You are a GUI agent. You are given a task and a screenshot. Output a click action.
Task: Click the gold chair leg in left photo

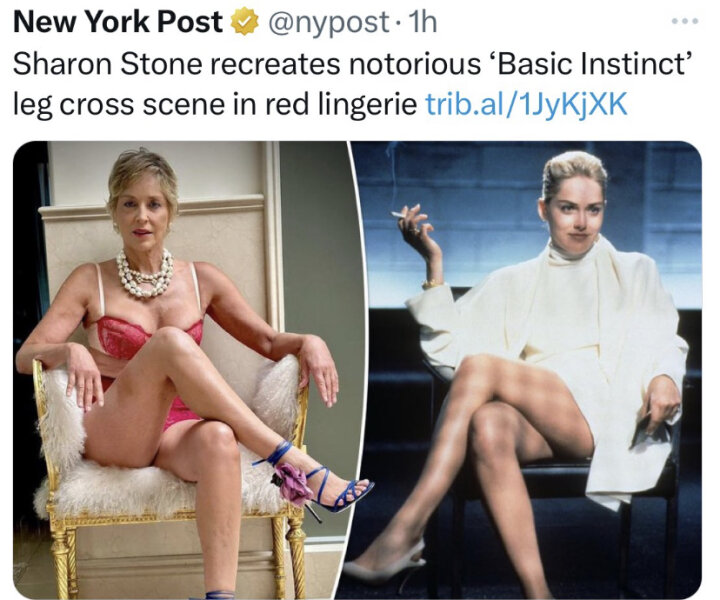tap(63, 558)
